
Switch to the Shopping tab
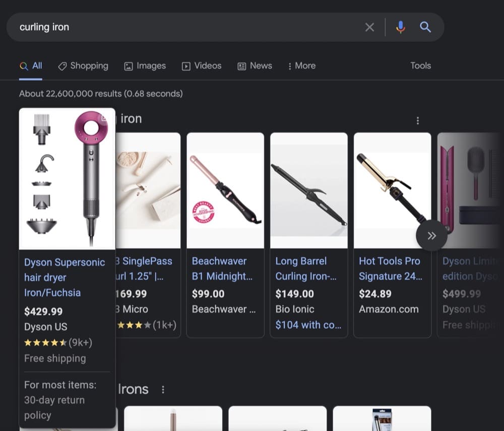(83, 66)
